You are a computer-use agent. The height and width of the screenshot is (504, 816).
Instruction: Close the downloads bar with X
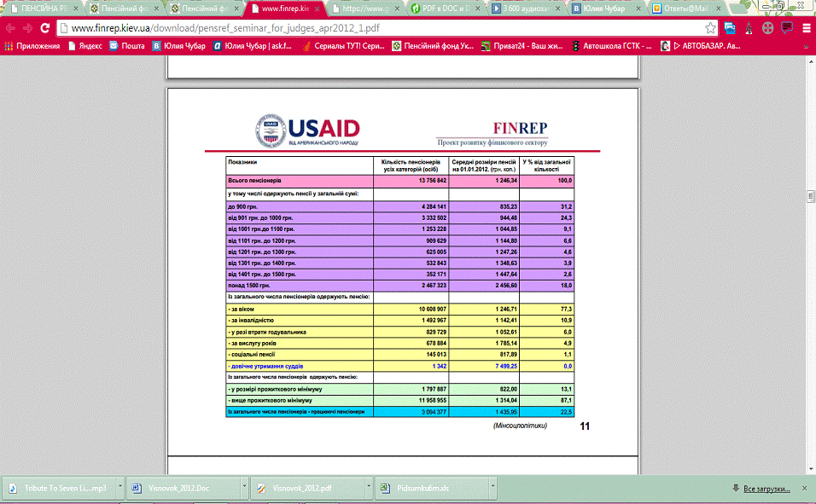coord(804,489)
